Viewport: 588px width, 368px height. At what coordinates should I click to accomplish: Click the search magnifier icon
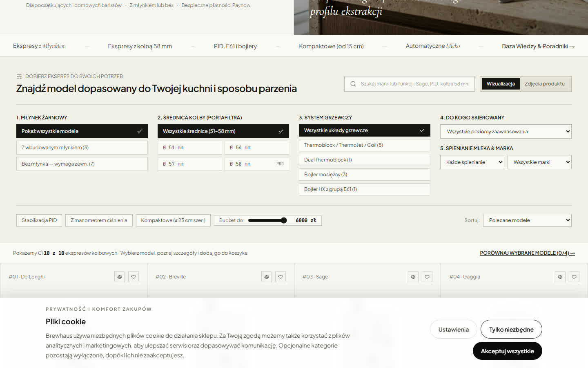(353, 84)
